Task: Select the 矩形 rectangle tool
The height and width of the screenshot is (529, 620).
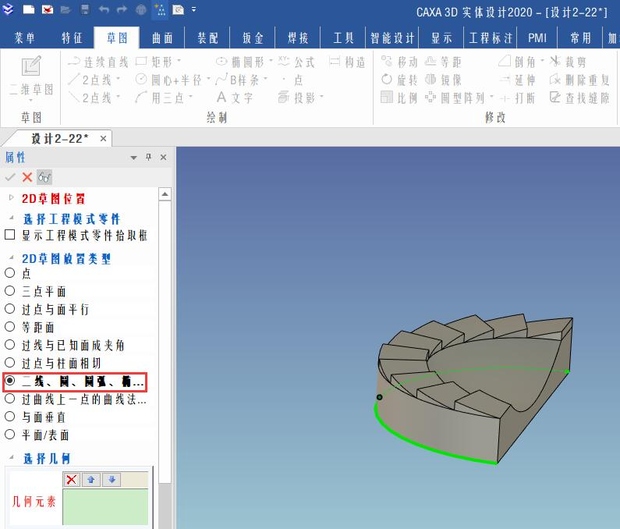Action: pyautogui.click(x=154, y=62)
